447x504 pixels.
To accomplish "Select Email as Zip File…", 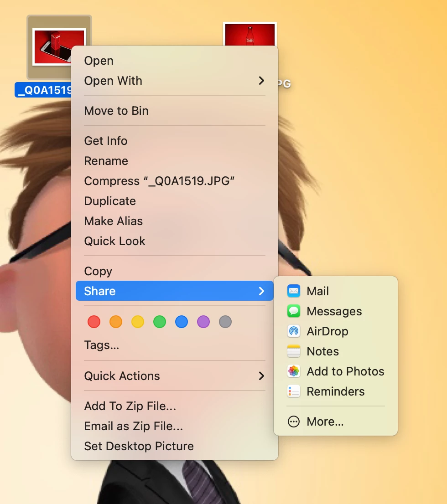I will point(174,426).
